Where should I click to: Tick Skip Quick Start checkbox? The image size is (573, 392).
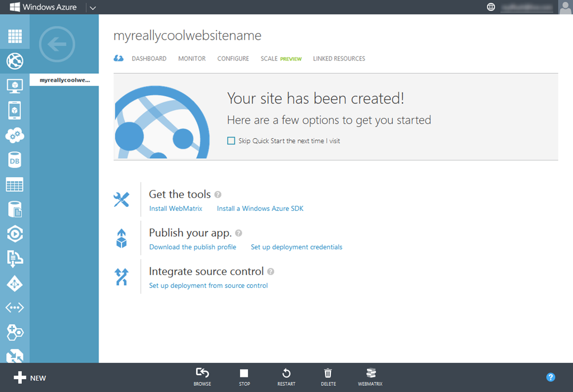tap(231, 141)
